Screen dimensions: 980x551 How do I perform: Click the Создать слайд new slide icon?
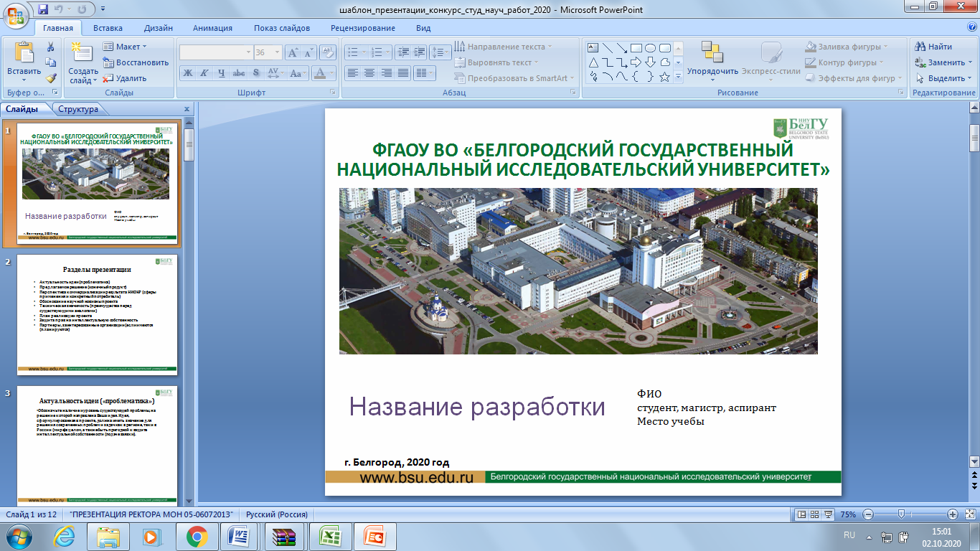(83, 54)
